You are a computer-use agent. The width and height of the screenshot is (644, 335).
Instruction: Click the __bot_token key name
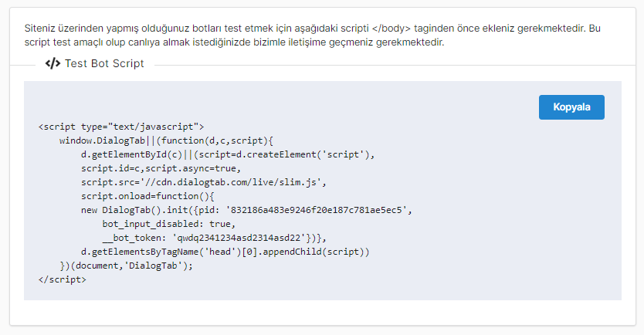131,238
